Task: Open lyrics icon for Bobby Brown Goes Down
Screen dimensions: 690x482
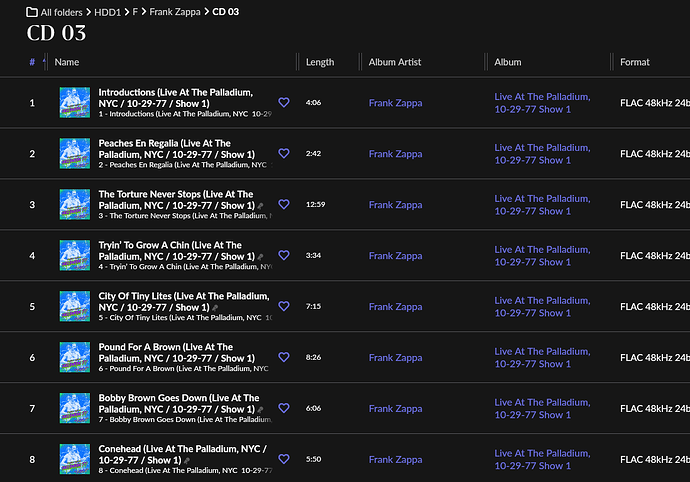Action: pyautogui.click(x=259, y=410)
